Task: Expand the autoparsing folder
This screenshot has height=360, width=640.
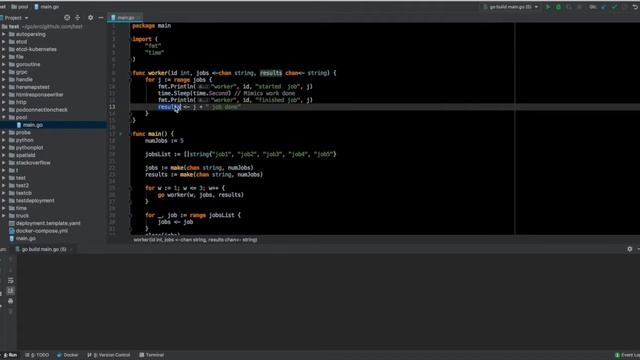Action: pos(4,34)
